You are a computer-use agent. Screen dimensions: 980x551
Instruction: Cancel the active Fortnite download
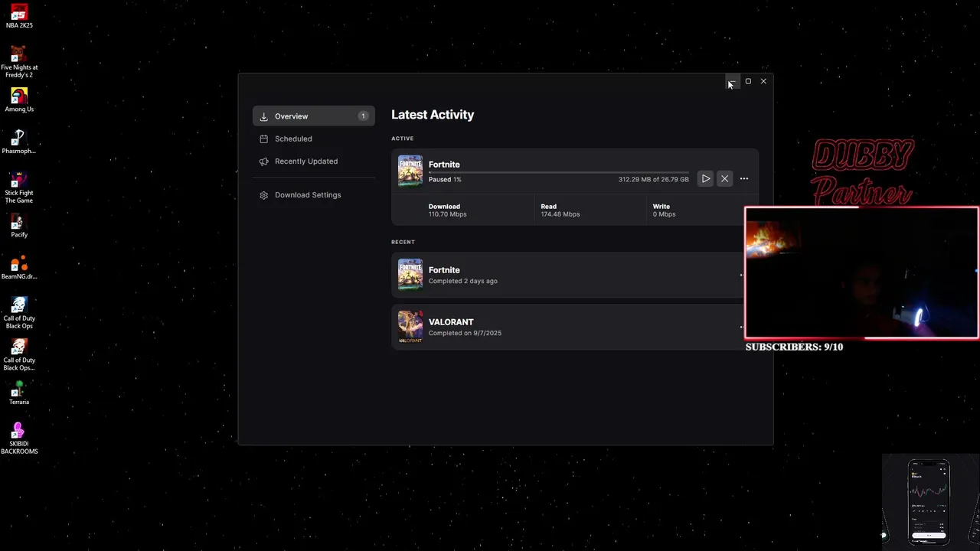pos(724,179)
